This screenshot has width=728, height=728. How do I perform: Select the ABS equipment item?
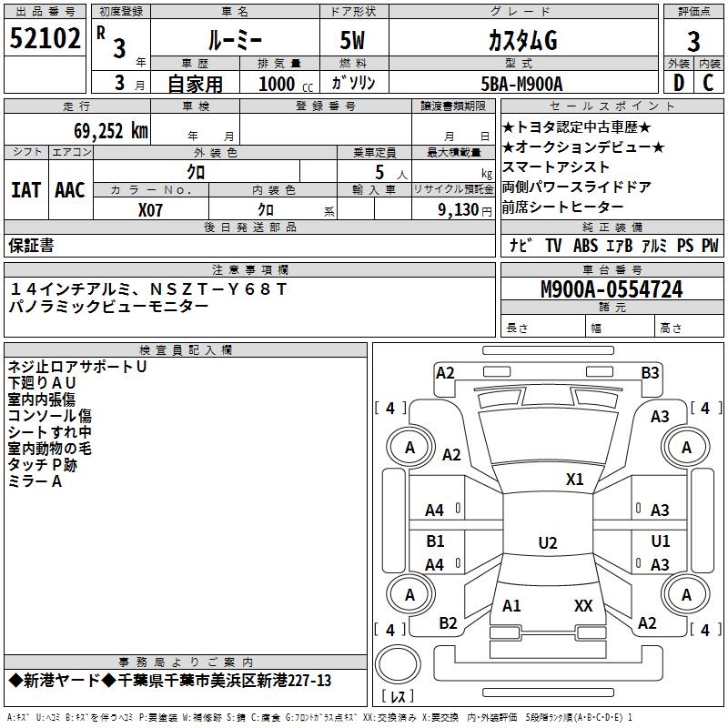point(585,246)
